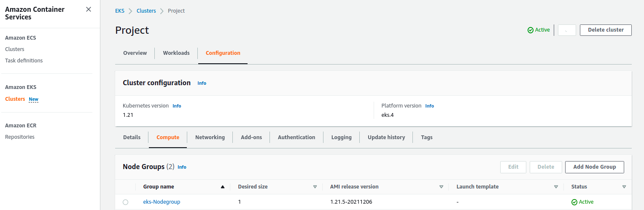The image size is (644, 210).
Task: Click the green Active status icon in the header
Action: (531, 30)
